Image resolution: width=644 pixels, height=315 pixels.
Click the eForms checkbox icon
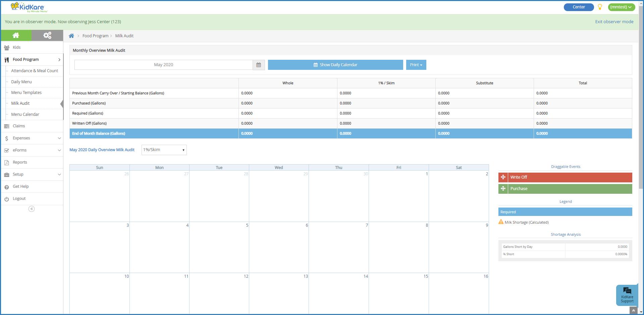7,150
